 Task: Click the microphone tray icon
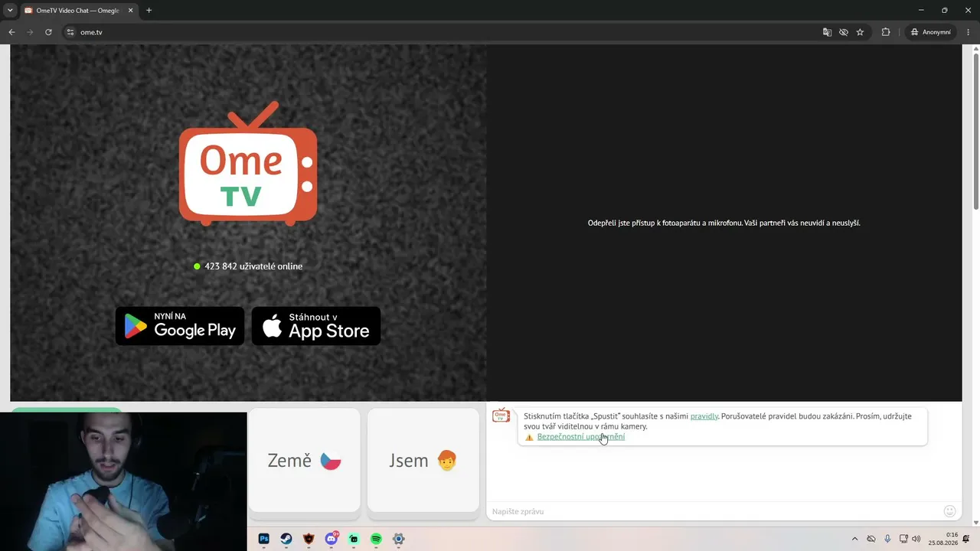[x=887, y=539]
